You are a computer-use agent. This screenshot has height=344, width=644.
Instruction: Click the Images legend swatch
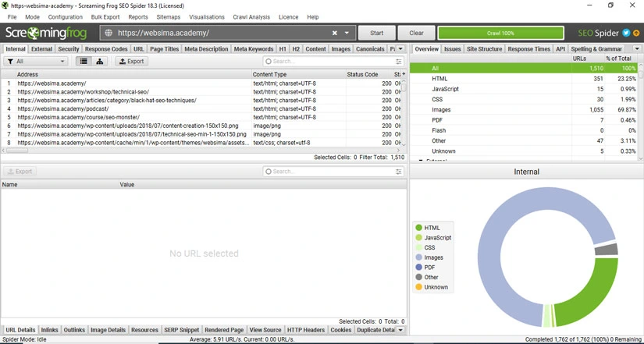(x=418, y=257)
